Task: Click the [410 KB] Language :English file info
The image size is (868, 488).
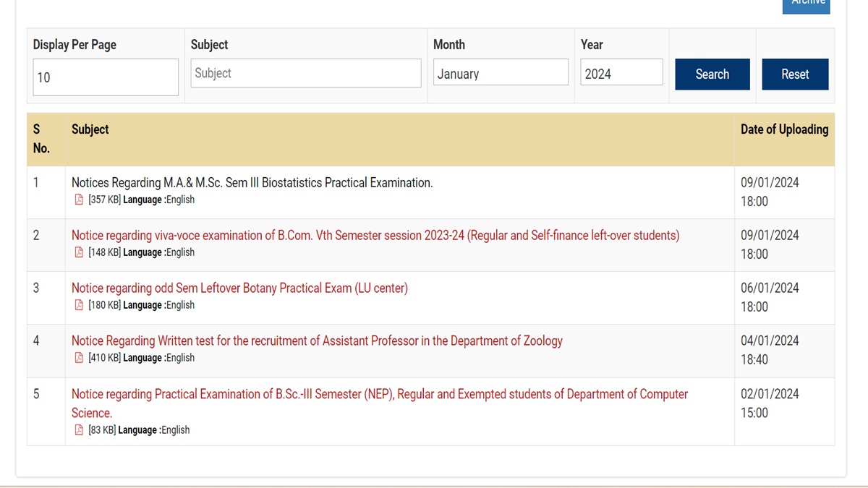Action: [x=141, y=358]
